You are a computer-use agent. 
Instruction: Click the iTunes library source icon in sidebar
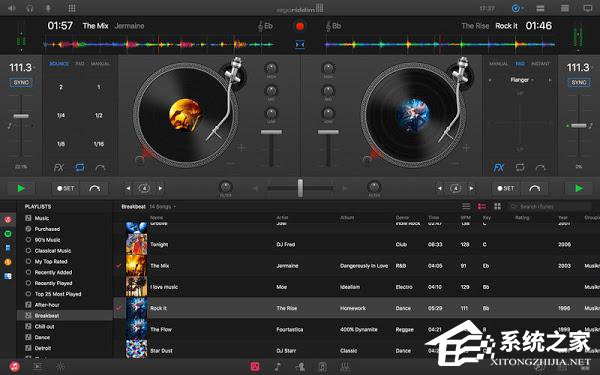tap(8, 220)
